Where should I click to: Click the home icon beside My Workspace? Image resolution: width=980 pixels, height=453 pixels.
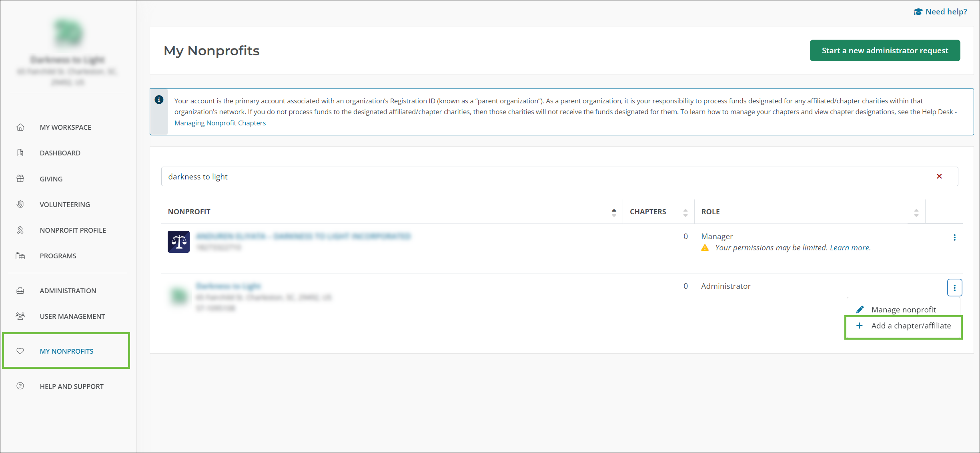tap(20, 127)
